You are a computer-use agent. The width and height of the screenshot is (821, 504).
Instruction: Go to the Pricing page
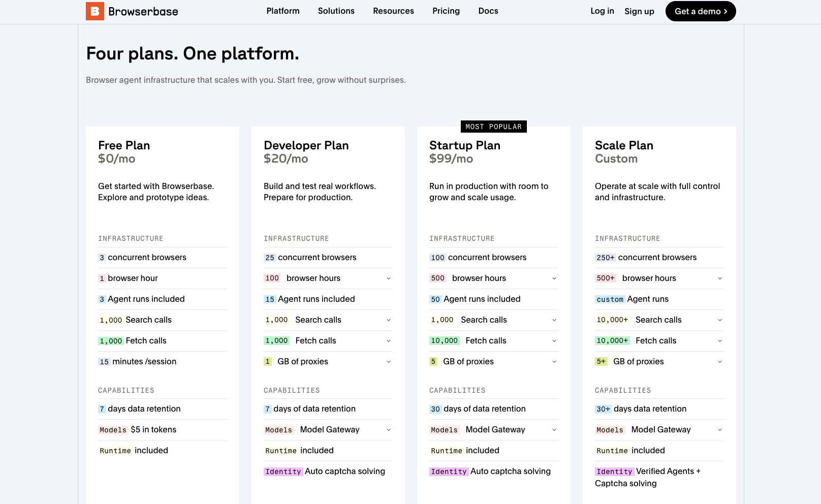pyautogui.click(x=446, y=11)
